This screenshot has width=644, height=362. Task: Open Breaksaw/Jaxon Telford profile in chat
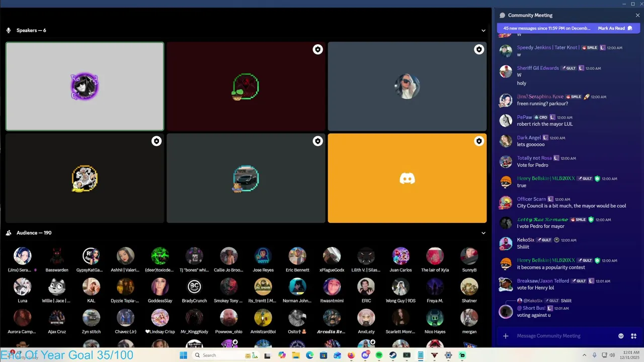click(543, 281)
